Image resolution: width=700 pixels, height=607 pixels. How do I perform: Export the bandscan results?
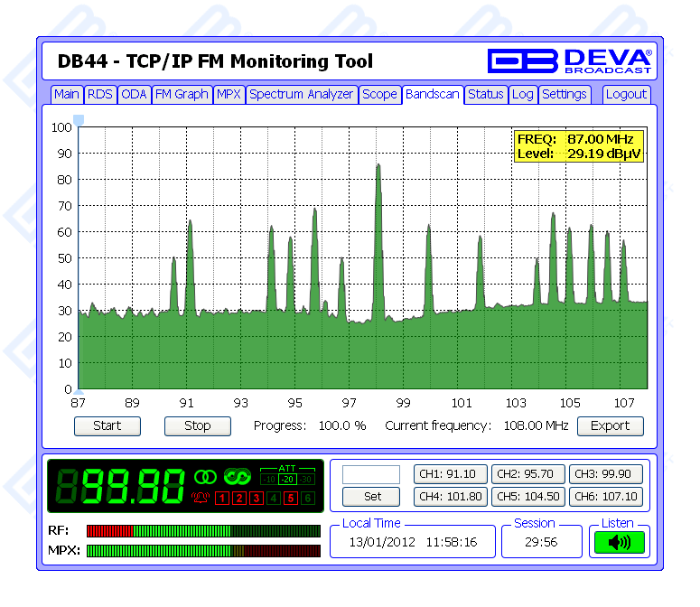[x=611, y=425]
